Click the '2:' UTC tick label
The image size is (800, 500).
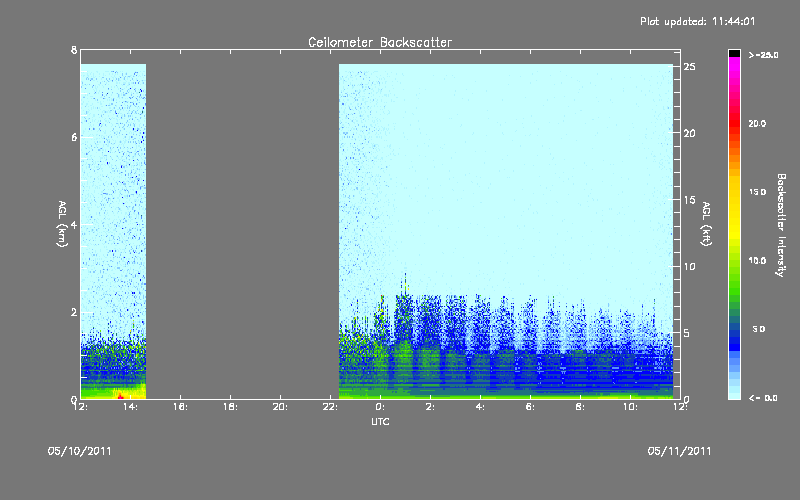tap(430, 407)
